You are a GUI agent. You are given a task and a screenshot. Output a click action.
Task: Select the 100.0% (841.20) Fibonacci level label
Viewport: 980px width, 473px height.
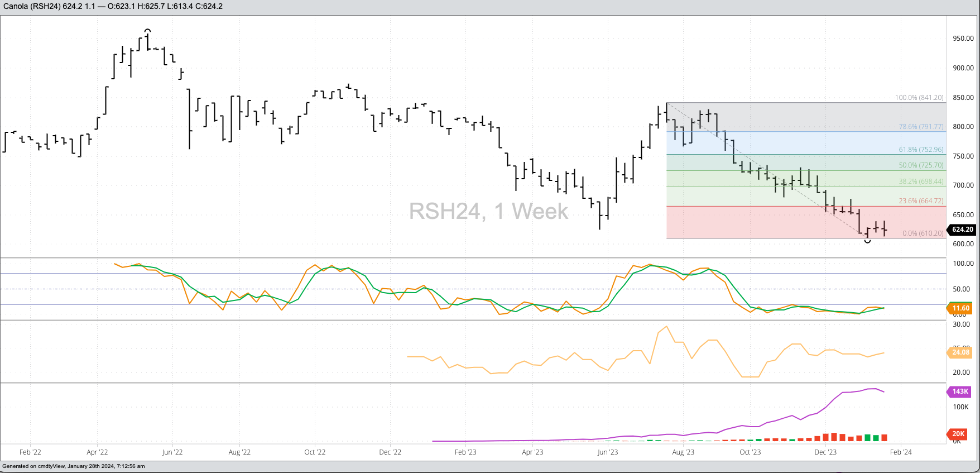[x=919, y=98]
